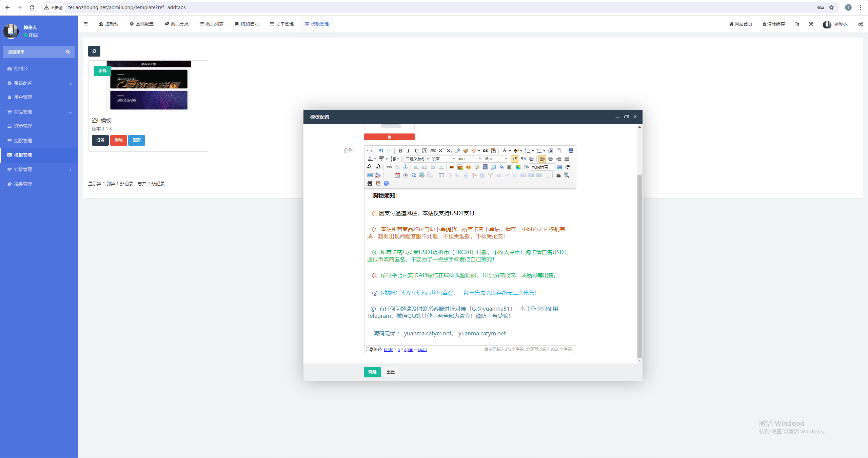Click the insert table icon
The height and width of the screenshot is (458, 868).
[441, 175]
